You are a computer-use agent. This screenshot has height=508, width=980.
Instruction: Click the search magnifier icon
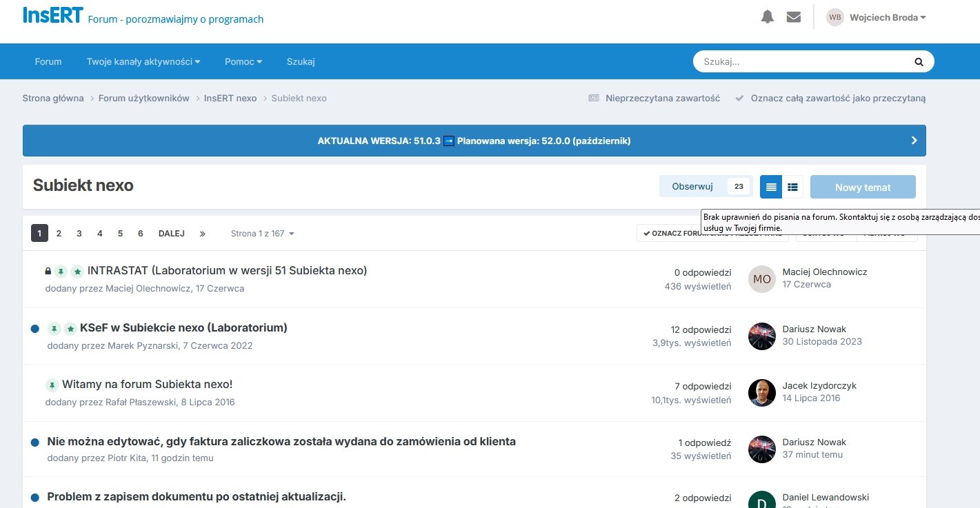[918, 61]
